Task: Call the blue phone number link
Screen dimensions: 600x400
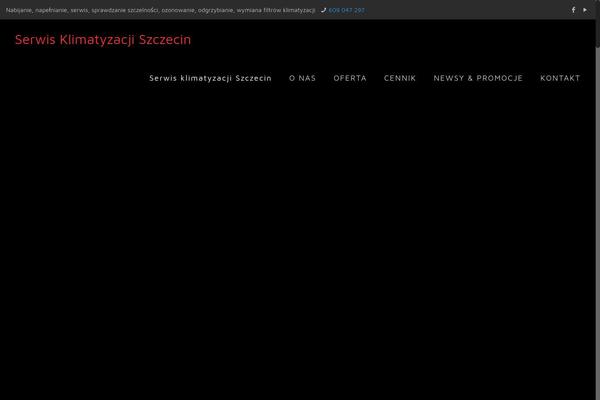Action: (x=346, y=10)
